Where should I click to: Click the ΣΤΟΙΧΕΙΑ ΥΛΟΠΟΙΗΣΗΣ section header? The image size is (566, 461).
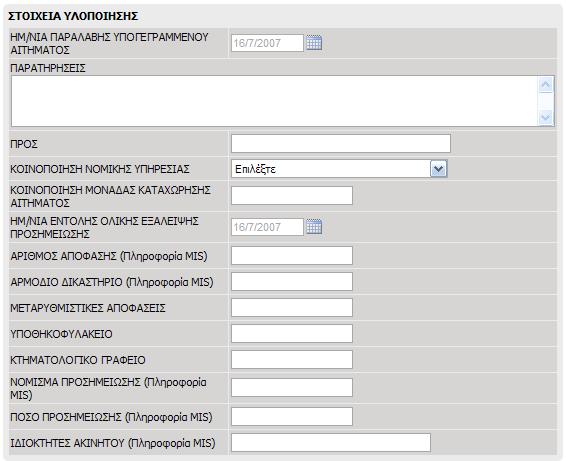point(73,16)
